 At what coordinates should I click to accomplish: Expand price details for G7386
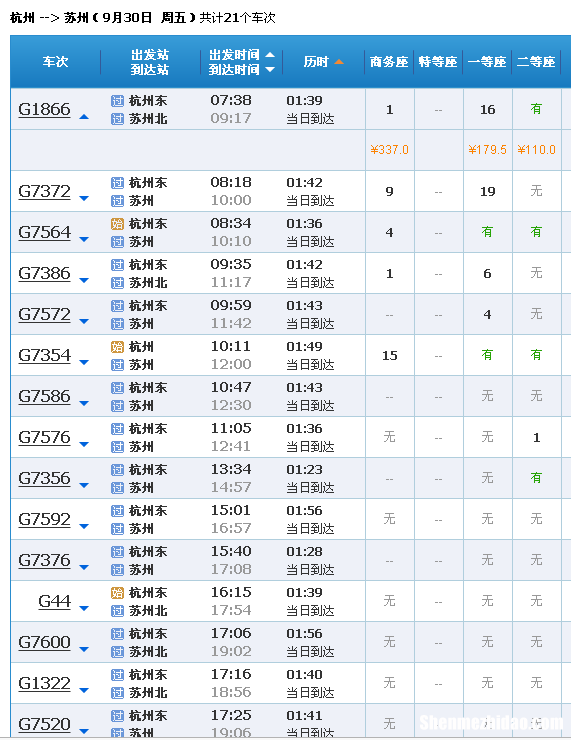coord(84,281)
